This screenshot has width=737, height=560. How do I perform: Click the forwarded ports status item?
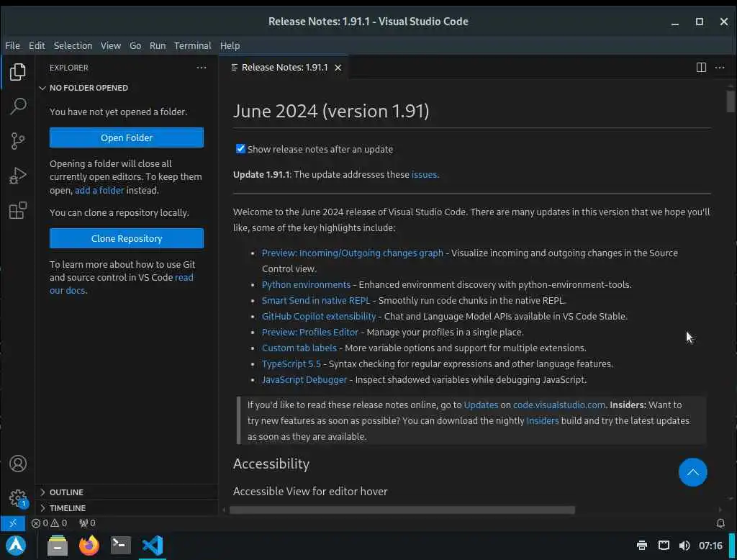click(x=87, y=523)
